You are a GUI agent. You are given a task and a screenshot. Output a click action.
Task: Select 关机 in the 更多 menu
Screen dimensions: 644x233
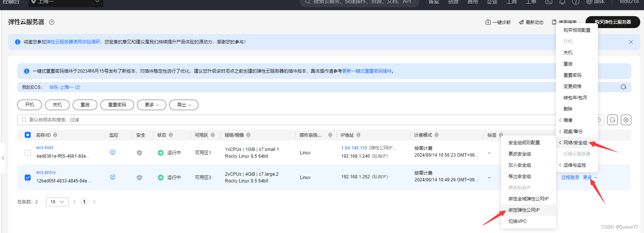[x=577, y=53]
